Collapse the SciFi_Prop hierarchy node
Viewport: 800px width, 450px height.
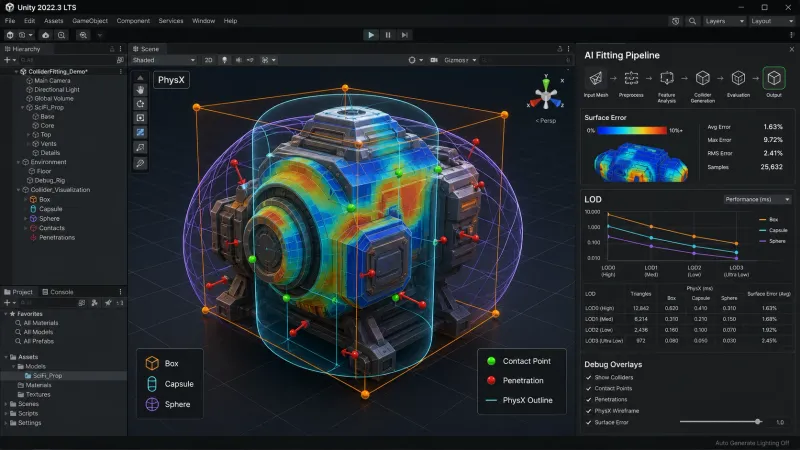coord(22,108)
